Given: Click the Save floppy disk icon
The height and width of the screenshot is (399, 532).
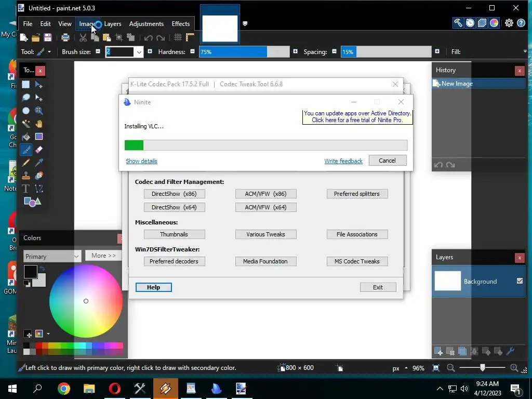Looking at the screenshot, I should (x=47, y=37).
